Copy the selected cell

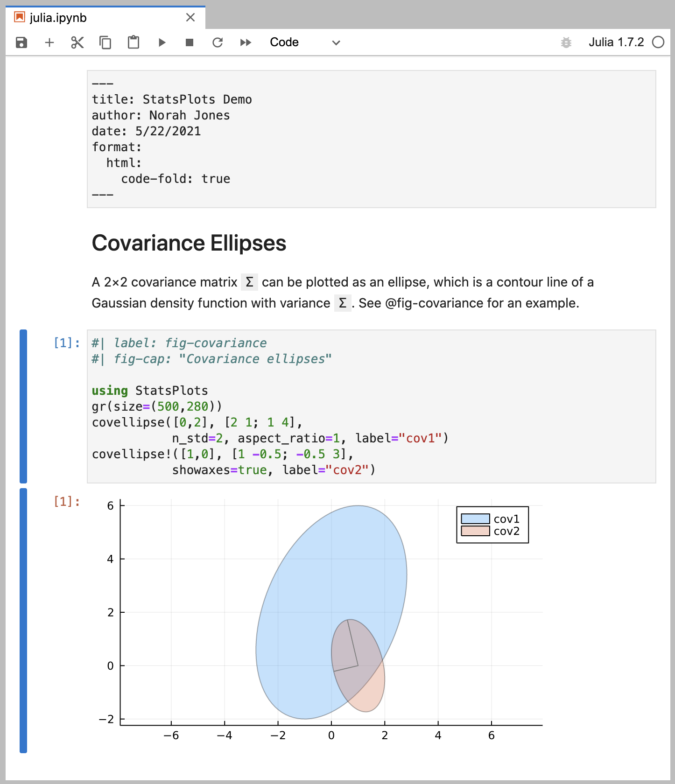(x=105, y=42)
